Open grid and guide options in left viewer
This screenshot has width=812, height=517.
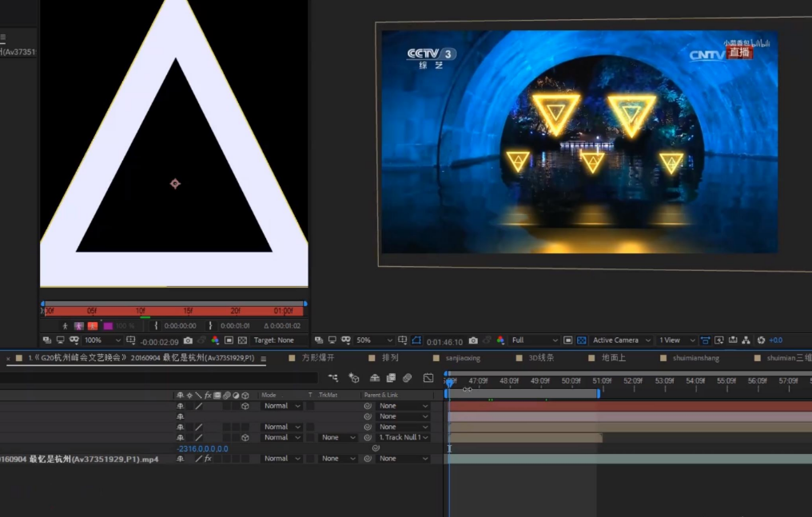pyautogui.click(x=131, y=340)
